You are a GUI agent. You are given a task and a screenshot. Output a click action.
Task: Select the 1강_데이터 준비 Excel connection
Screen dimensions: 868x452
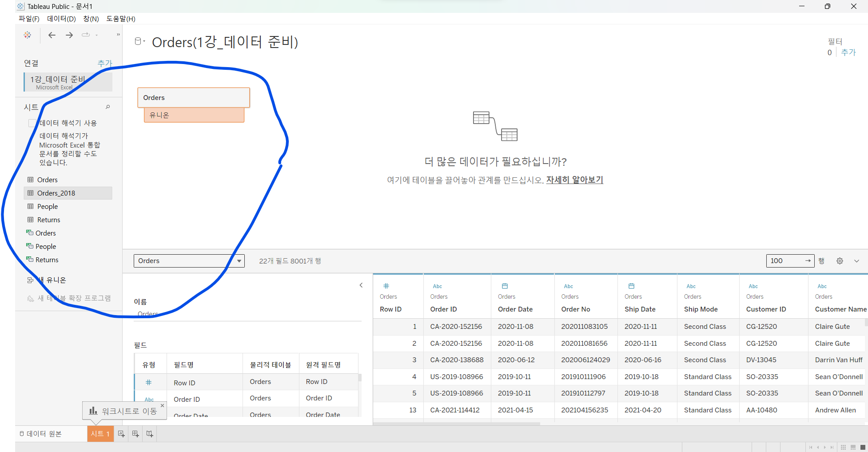pyautogui.click(x=68, y=82)
